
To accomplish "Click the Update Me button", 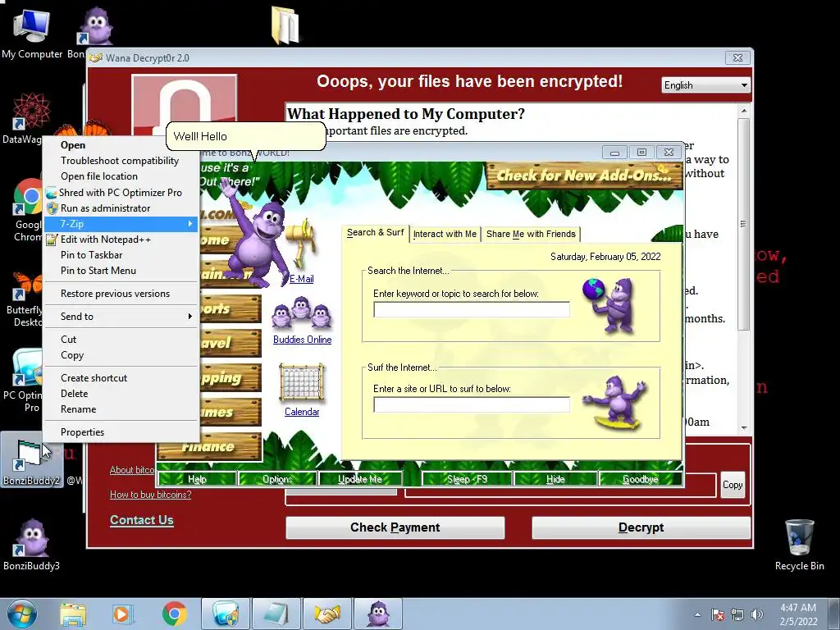I will pyautogui.click(x=360, y=479).
